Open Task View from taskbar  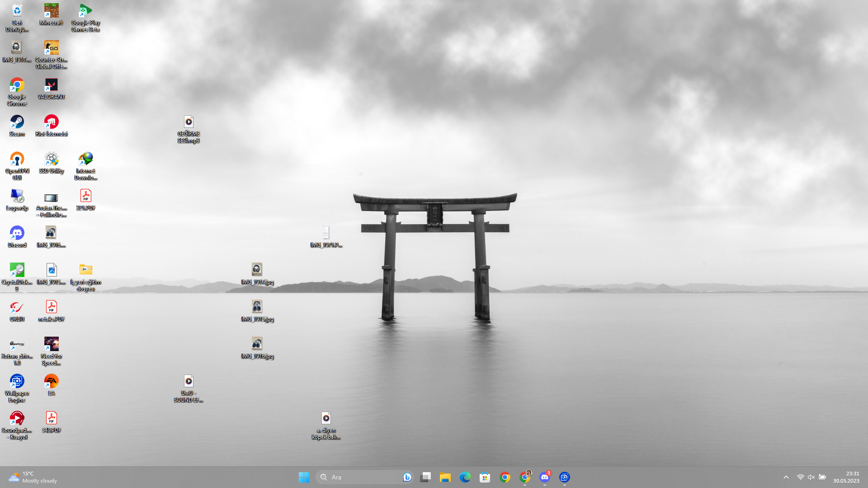point(425,477)
